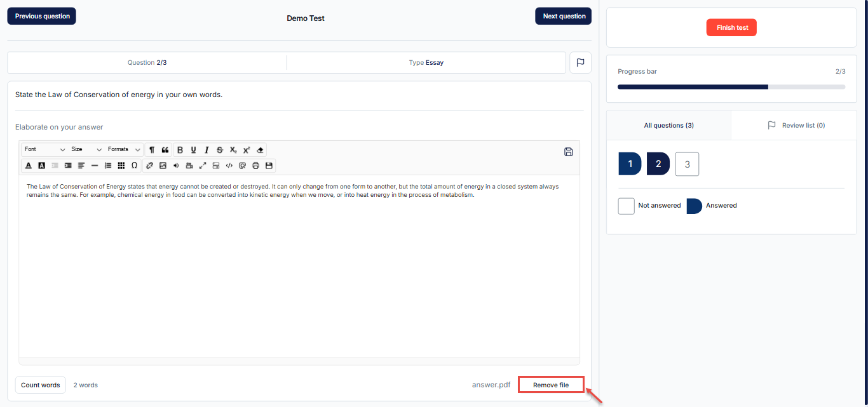This screenshot has height=407, width=868.
Task: Apply underline formatting
Action: pos(193,150)
